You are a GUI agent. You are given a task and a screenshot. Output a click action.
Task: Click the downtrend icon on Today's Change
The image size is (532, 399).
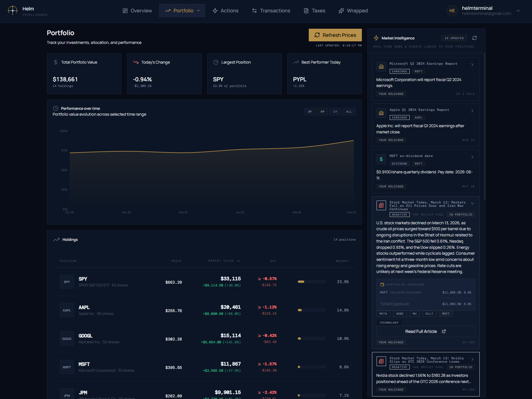click(x=136, y=62)
